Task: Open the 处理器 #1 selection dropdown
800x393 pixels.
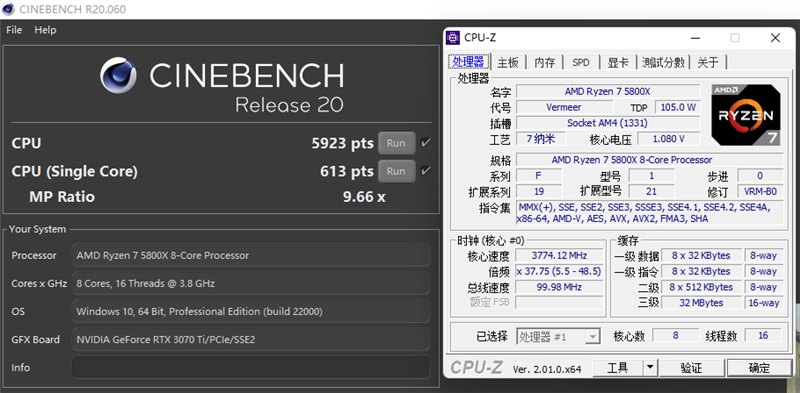Action: click(558, 337)
